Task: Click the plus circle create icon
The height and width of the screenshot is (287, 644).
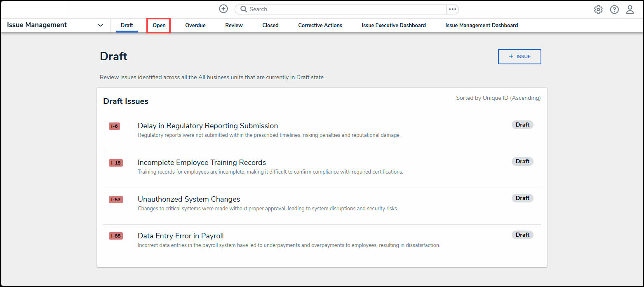Action: (223, 9)
